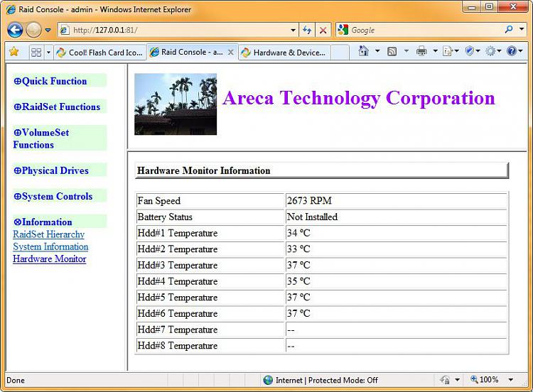
Task: Click the Hdd#2 Temperature value 33 °C
Action: [x=298, y=249]
